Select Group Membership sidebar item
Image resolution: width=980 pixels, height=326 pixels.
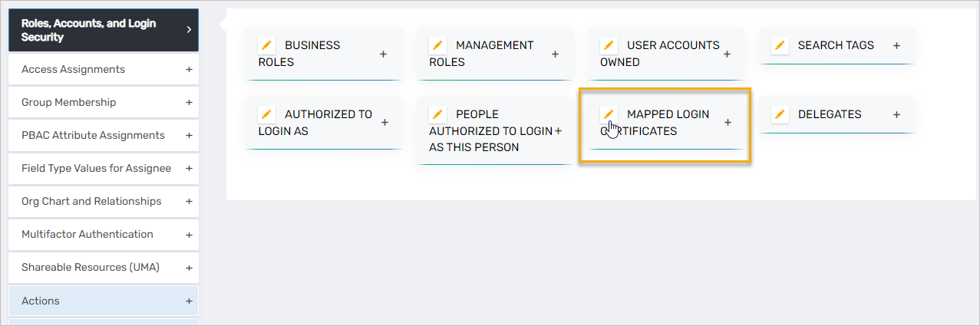point(69,102)
